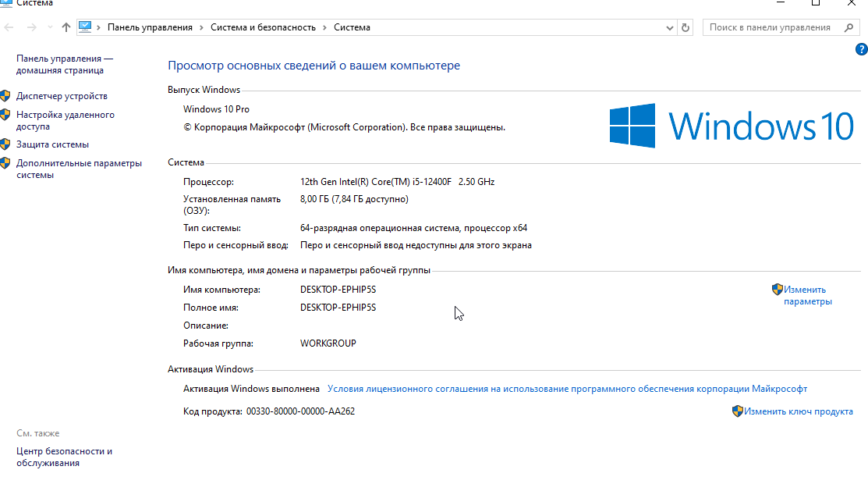868x484 pixels.
Task: Open 'Диспетчер устройств' link
Action: coord(62,96)
